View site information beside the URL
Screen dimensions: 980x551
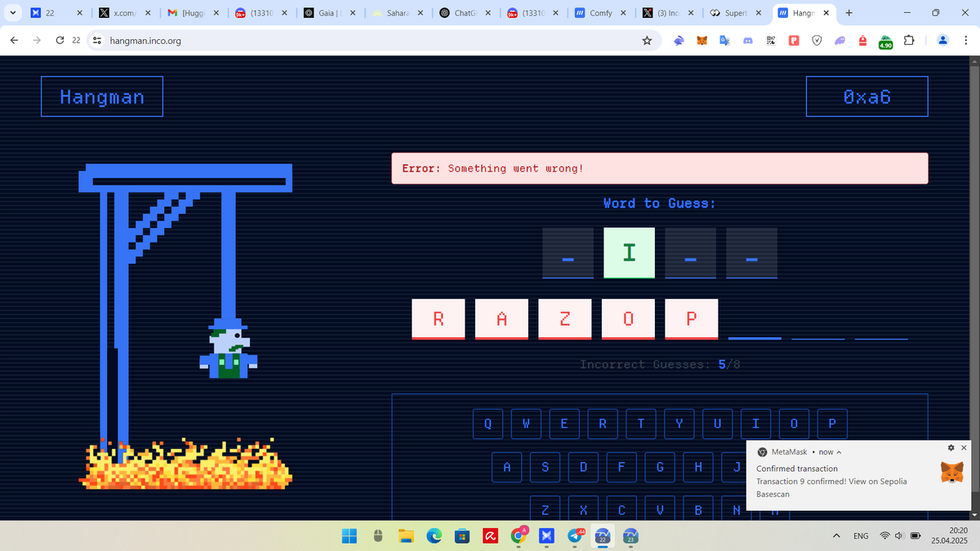click(x=96, y=40)
